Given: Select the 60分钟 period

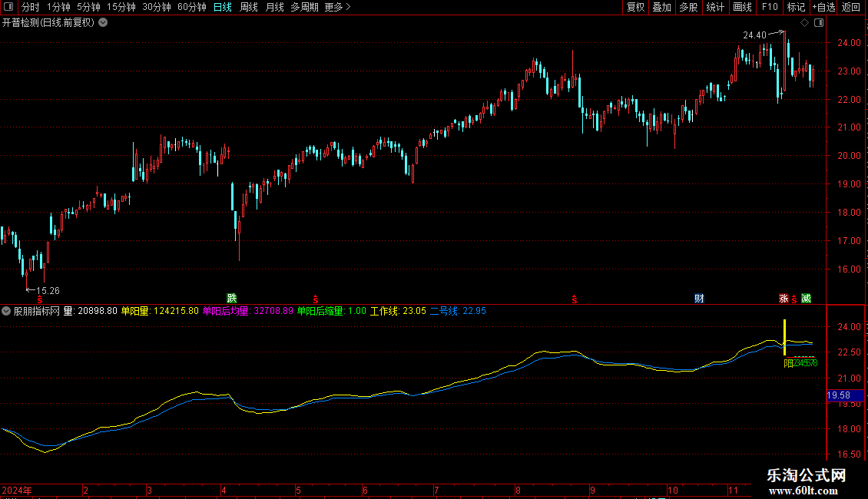Looking at the screenshot, I should [x=191, y=7].
